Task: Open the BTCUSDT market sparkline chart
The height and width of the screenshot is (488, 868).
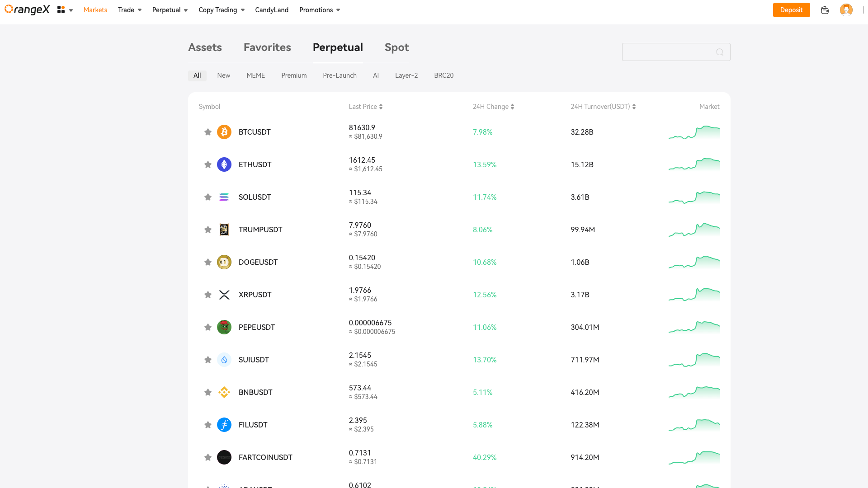Action: (694, 132)
